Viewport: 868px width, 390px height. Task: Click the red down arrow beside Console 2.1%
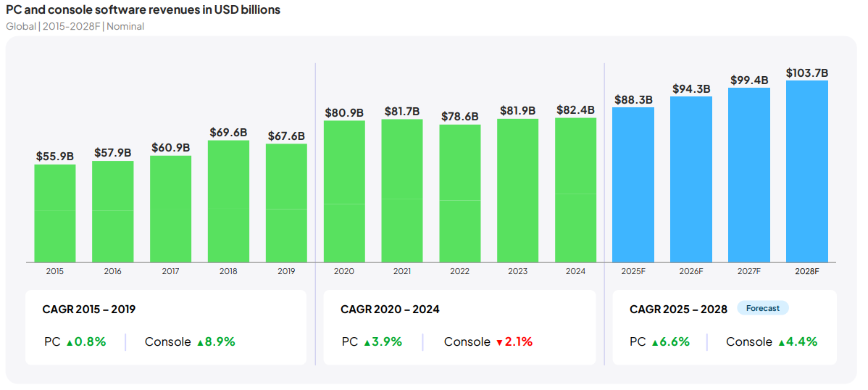[499, 343]
